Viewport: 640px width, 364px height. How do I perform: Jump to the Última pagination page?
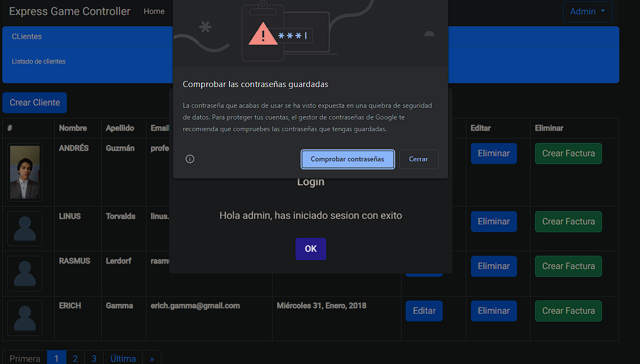pyautogui.click(x=122, y=358)
